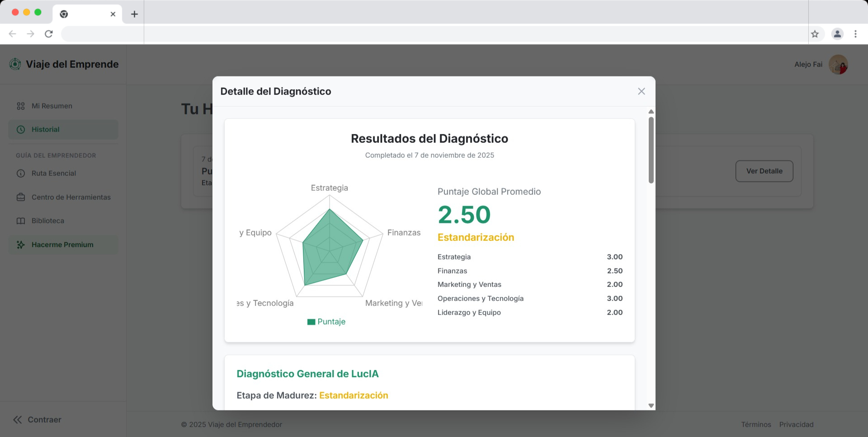Click the Biblioteca book icon
Viewport: 868px width, 437px height.
tap(21, 221)
